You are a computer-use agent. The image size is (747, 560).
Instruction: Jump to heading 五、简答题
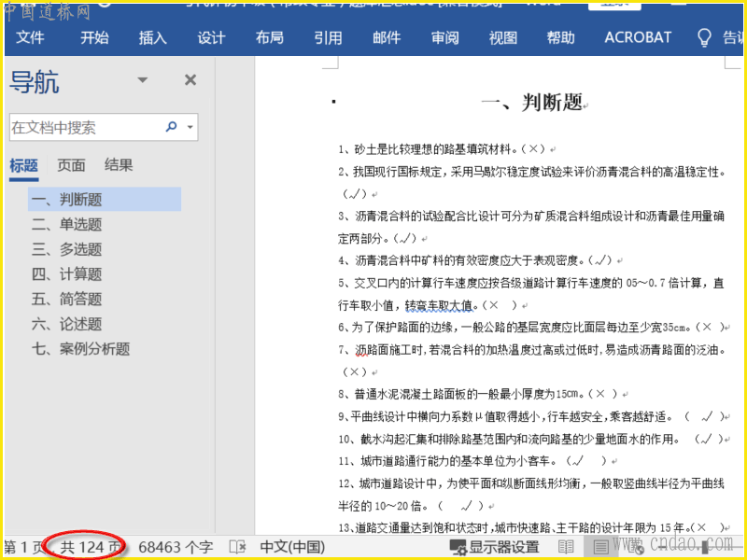tap(66, 299)
